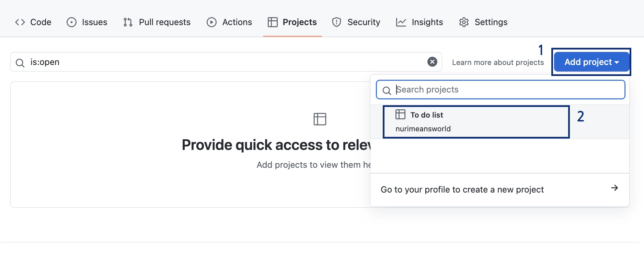Switch to the Projects tab
The width and height of the screenshot is (644, 262).
pos(292,22)
